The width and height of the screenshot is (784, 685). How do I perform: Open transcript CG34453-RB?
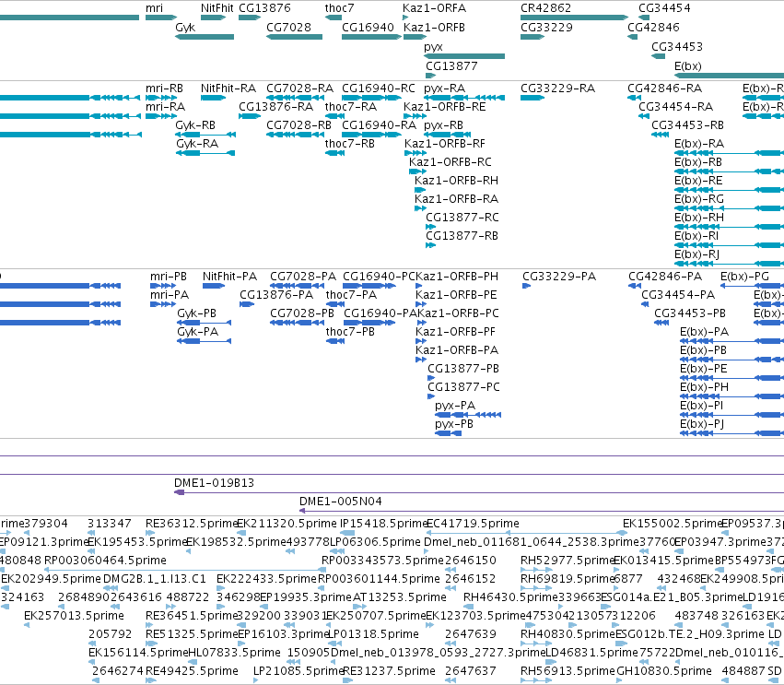tap(687, 125)
